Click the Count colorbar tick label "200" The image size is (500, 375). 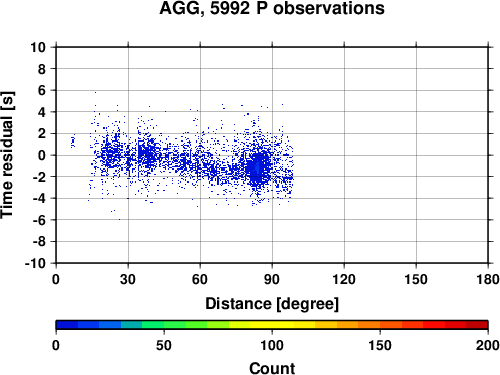tap(488, 345)
